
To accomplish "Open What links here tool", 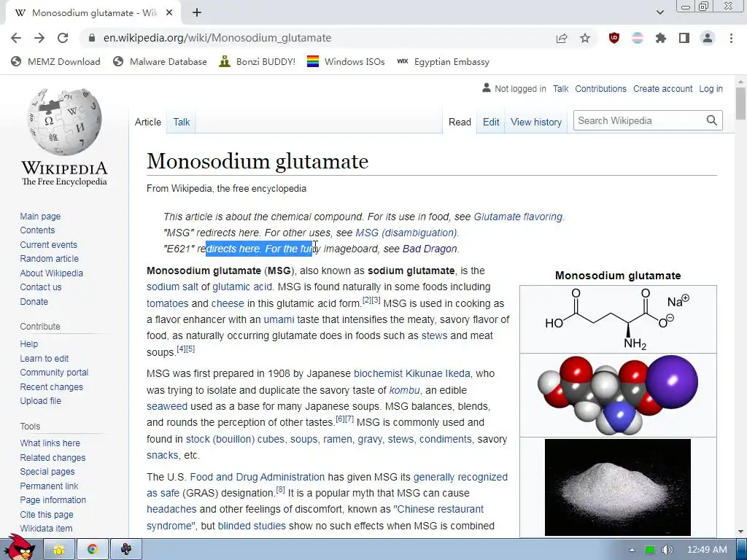I will pos(50,443).
